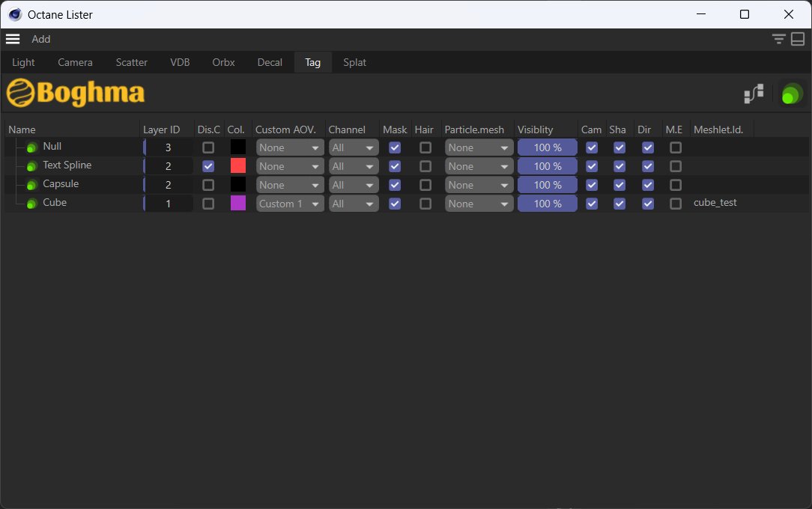This screenshot has height=509, width=812.
Task: Open the VDB tab
Action: tap(180, 62)
